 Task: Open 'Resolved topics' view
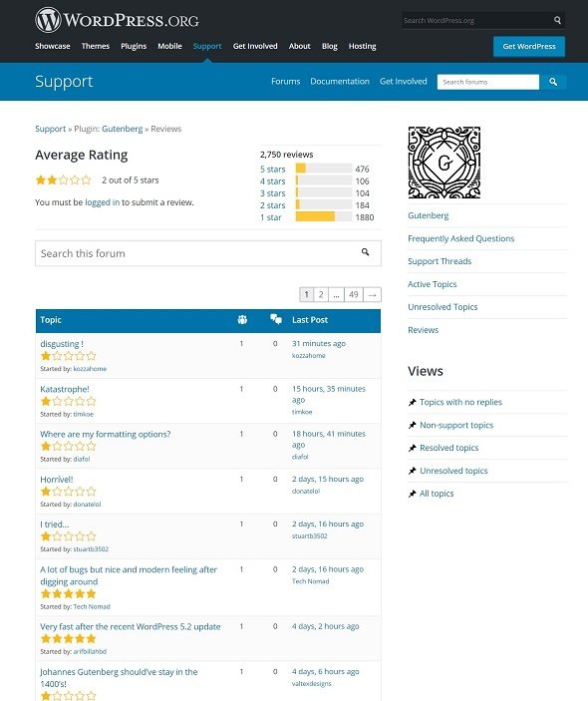[x=449, y=448]
